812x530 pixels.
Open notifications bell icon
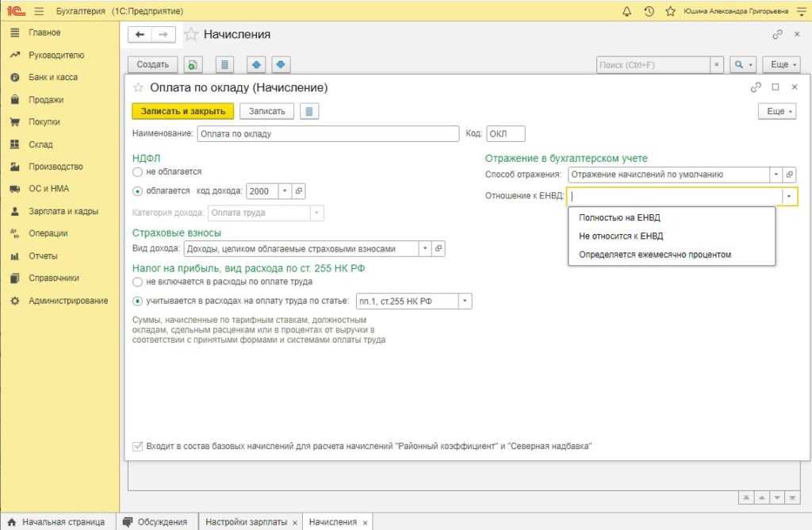point(626,11)
